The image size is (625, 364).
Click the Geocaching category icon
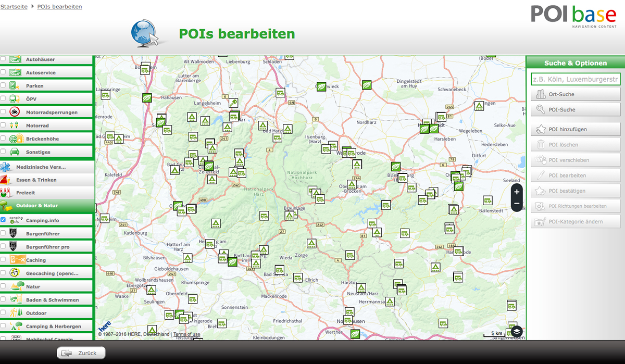[15, 273]
